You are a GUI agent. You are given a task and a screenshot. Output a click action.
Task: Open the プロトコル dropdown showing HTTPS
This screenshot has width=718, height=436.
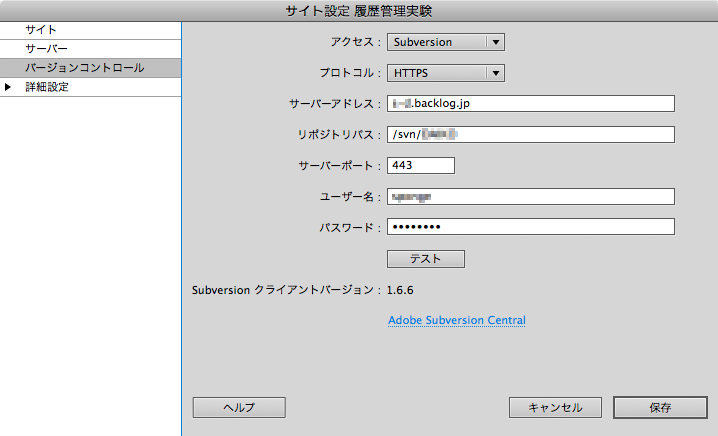coord(445,72)
